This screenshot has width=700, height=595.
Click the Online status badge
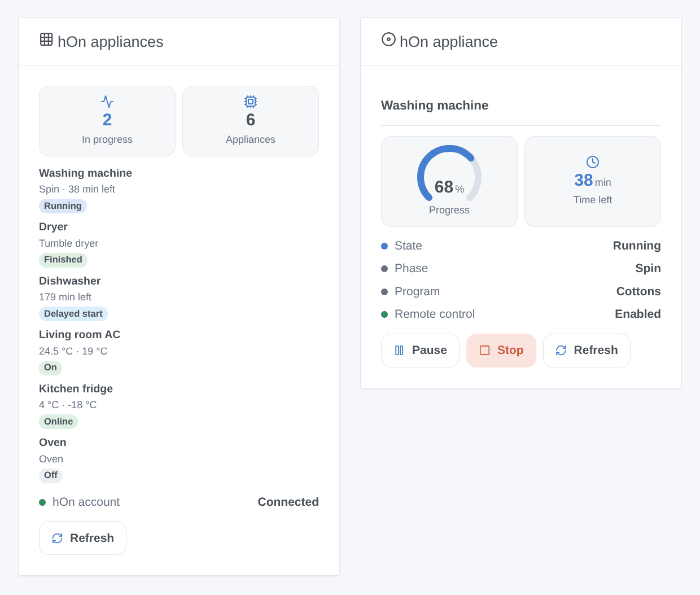(x=58, y=422)
